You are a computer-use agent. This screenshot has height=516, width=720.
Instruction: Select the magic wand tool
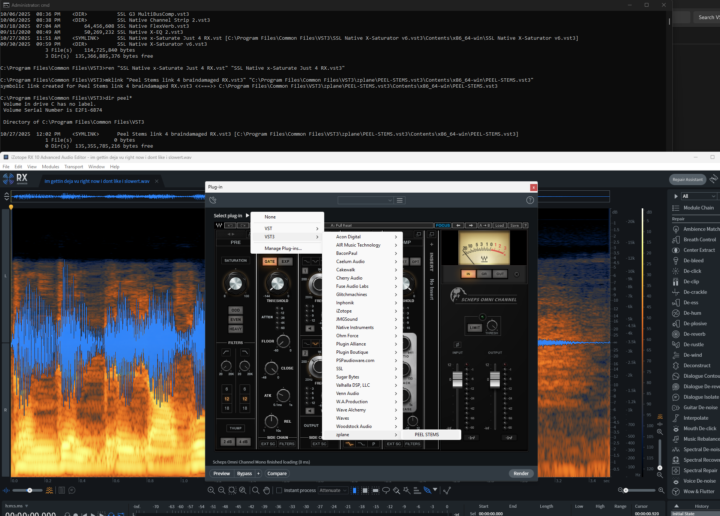coord(407,490)
